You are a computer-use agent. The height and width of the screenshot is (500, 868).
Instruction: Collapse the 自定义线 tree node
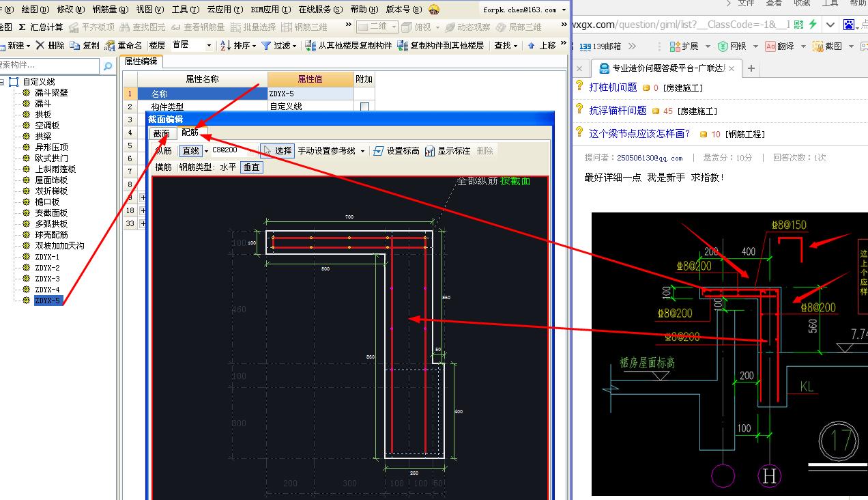2,82
